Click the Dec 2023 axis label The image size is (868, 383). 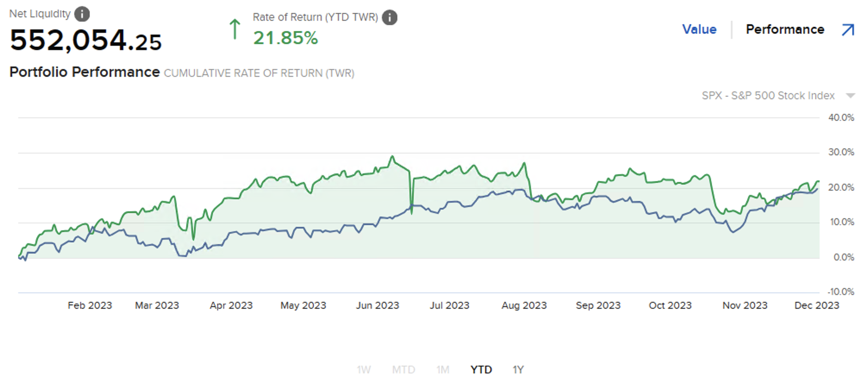[817, 305]
